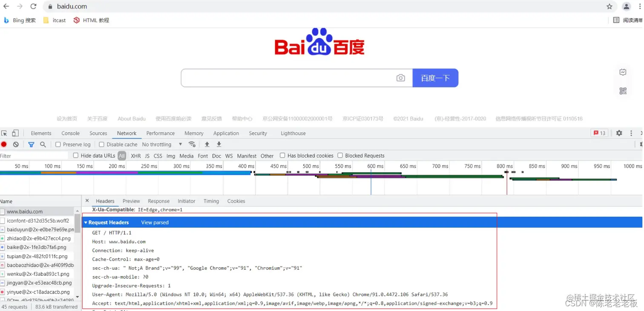Select the JS filter type
The image size is (644, 311).
147,156
